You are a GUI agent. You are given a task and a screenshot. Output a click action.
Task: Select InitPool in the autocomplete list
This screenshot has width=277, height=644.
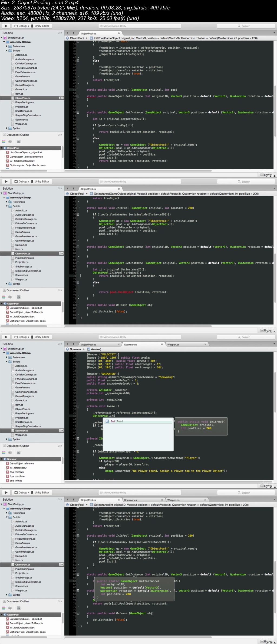(x=138, y=421)
